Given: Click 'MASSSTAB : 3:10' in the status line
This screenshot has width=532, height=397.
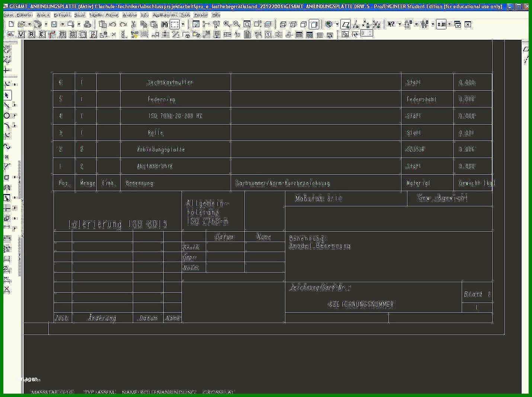Looking at the screenshot, I should pyautogui.click(x=52, y=392).
